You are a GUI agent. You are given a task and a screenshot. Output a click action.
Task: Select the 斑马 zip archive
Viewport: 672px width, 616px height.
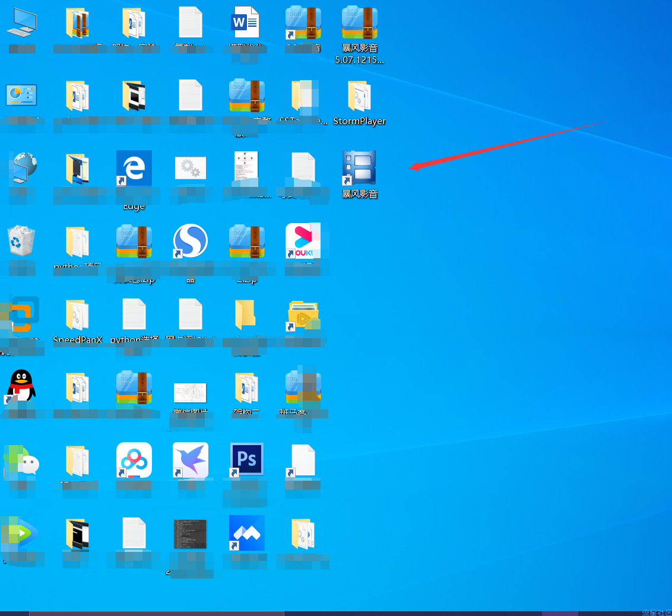pyautogui.click(x=303, y=387)
